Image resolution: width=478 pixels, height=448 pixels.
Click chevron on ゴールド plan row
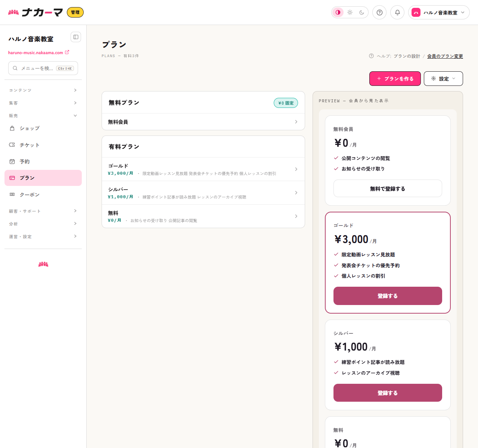coord(296,169)
